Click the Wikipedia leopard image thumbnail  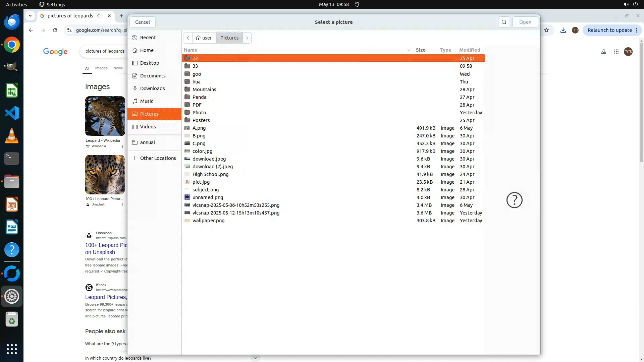[105, 116]
